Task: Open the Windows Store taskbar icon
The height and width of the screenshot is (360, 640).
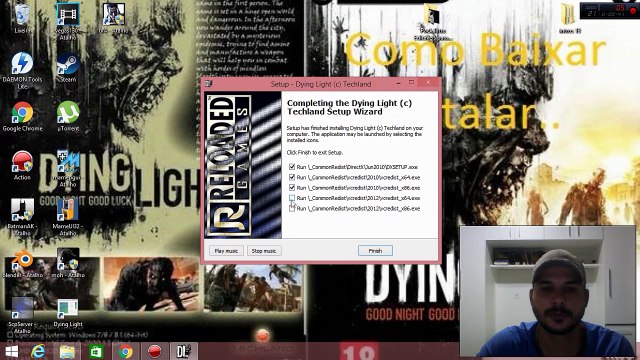Action: 96,351
